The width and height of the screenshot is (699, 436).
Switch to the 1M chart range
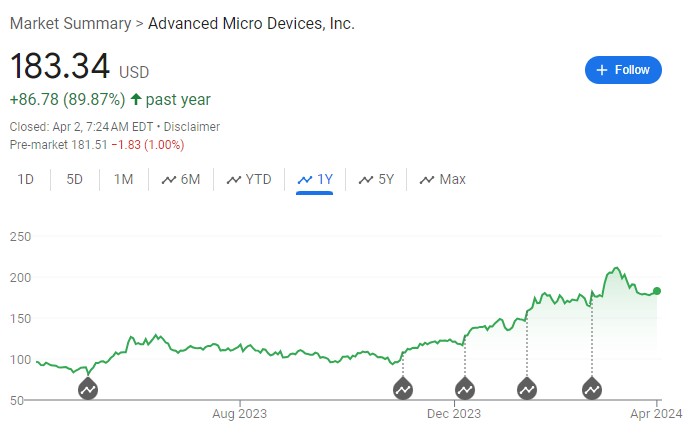123,180
